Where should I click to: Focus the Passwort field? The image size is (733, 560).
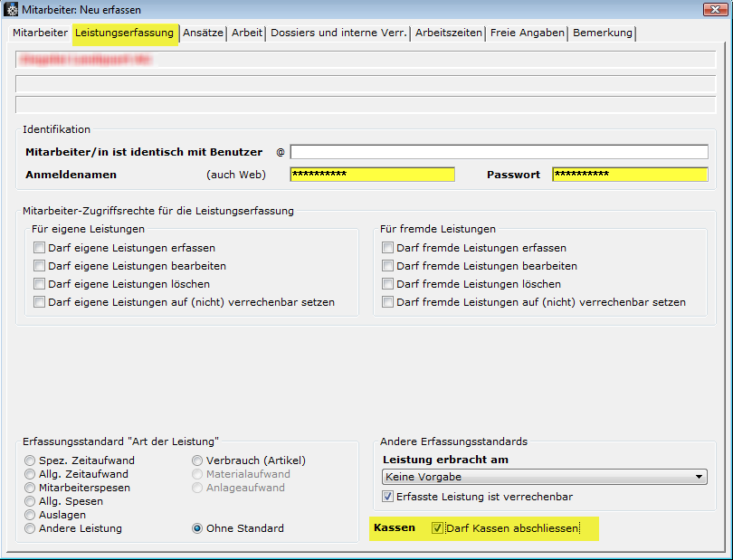tap(629, 175)
